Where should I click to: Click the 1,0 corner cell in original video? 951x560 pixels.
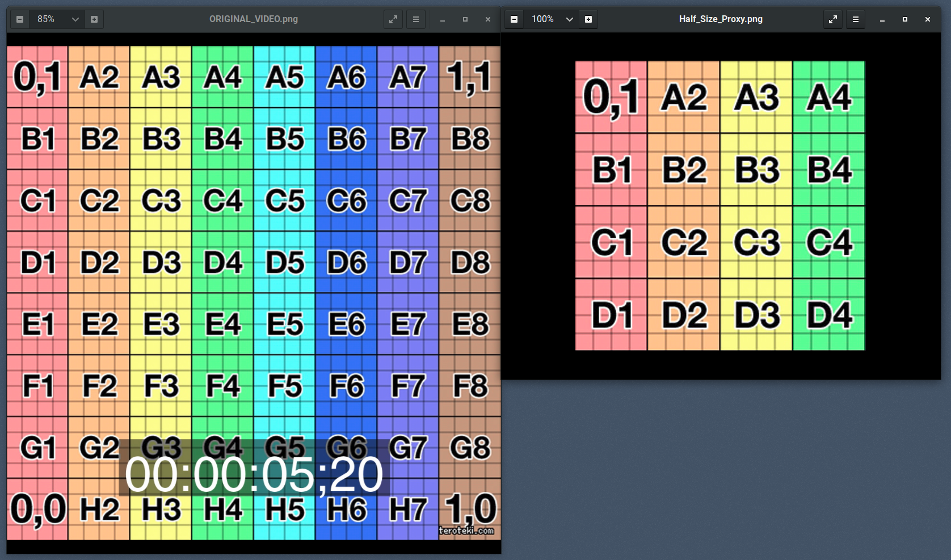pos(470,509)
